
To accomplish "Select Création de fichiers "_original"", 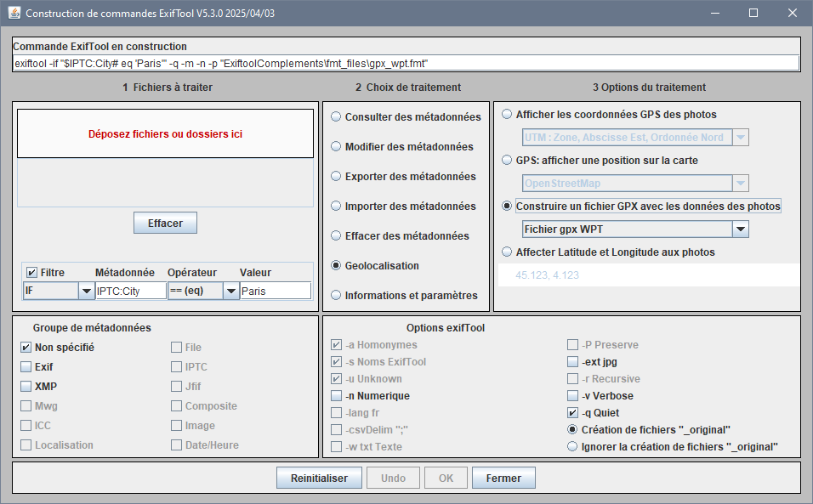I will point(572,430).
